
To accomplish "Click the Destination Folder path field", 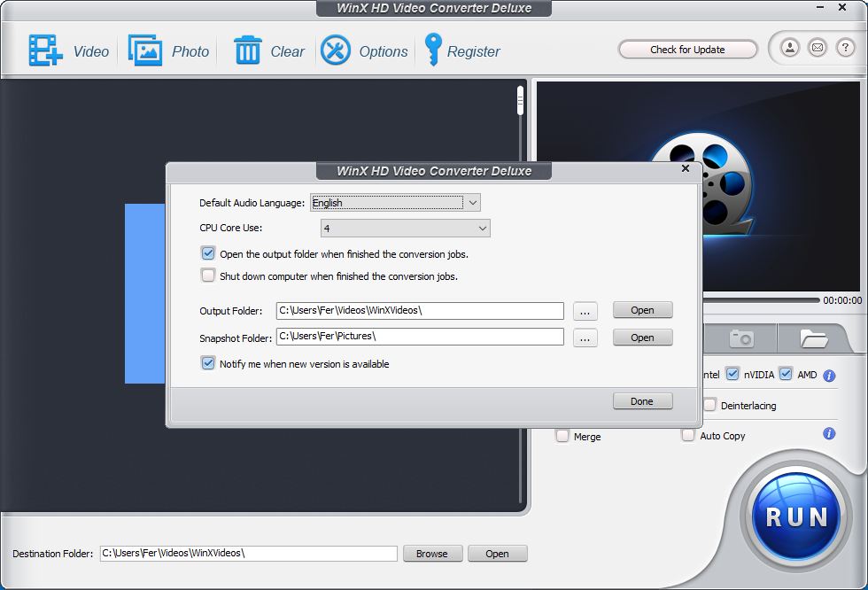I will point(249,554).
